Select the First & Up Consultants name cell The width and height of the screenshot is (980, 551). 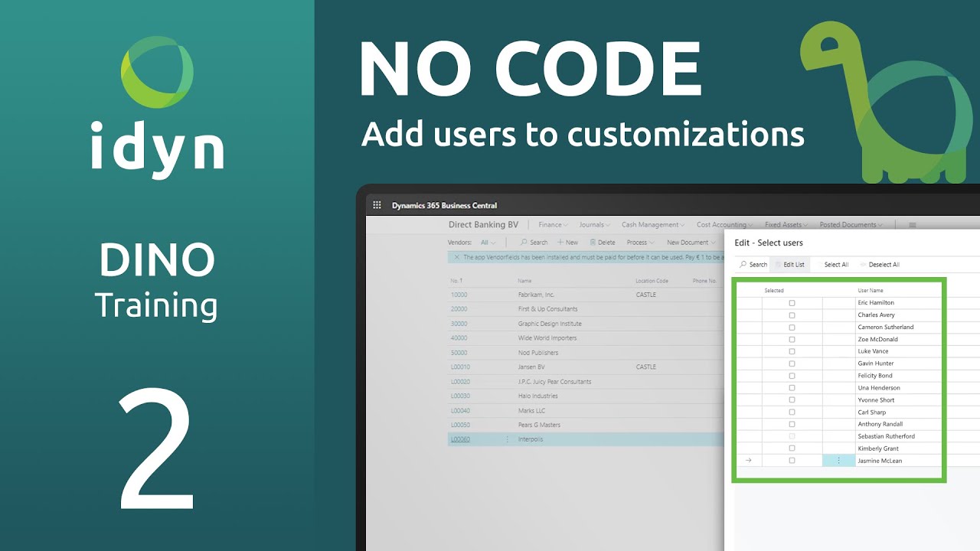pos(547,309)
